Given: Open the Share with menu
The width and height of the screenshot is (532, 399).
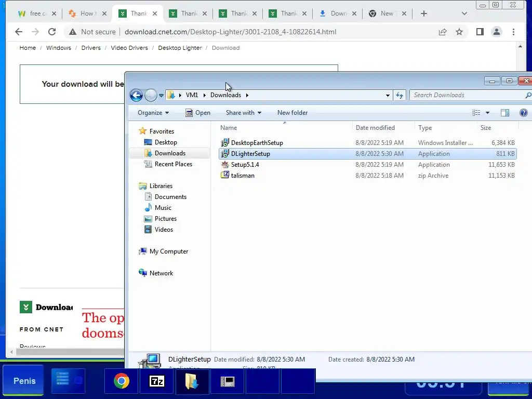Looking at the screenshot, I should click(x=244, y=113).
